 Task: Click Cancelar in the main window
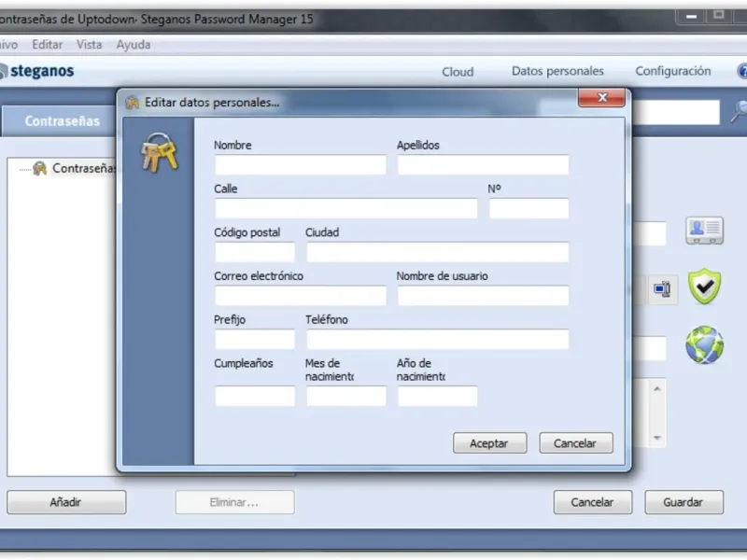pos(592,502)
